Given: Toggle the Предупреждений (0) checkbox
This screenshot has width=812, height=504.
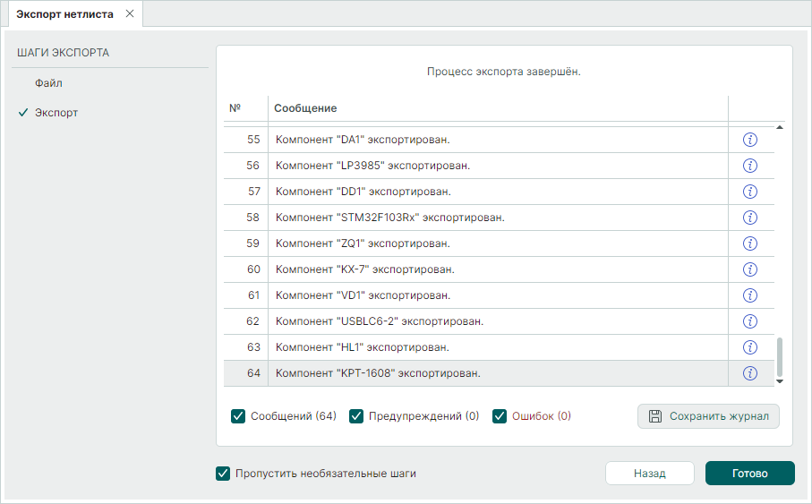Looking at the screenshot, I should [x=356, y=415].
